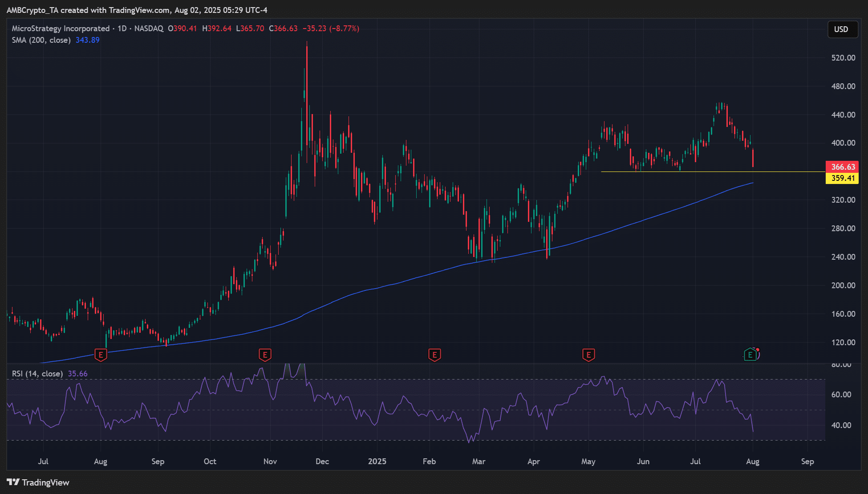The image size is (868, 494).
Task: Click the green upcoming earnings icon
Action: (750, 355)
